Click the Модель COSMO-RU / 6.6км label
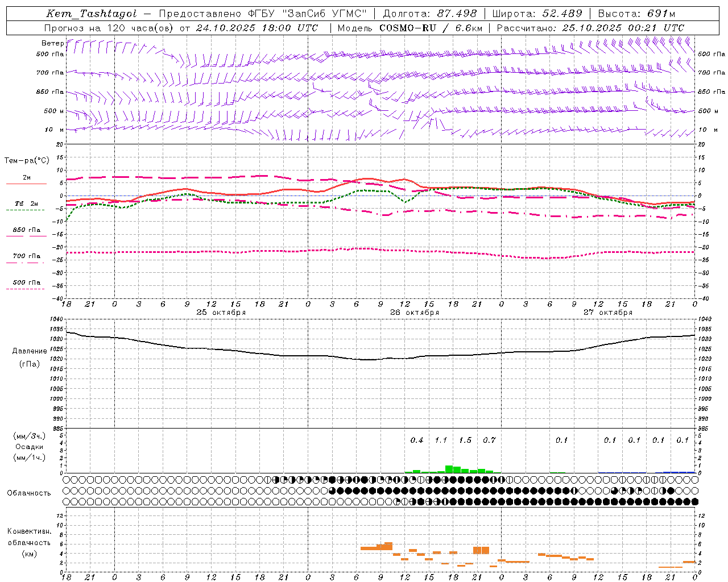 click(x=410, y=28)
